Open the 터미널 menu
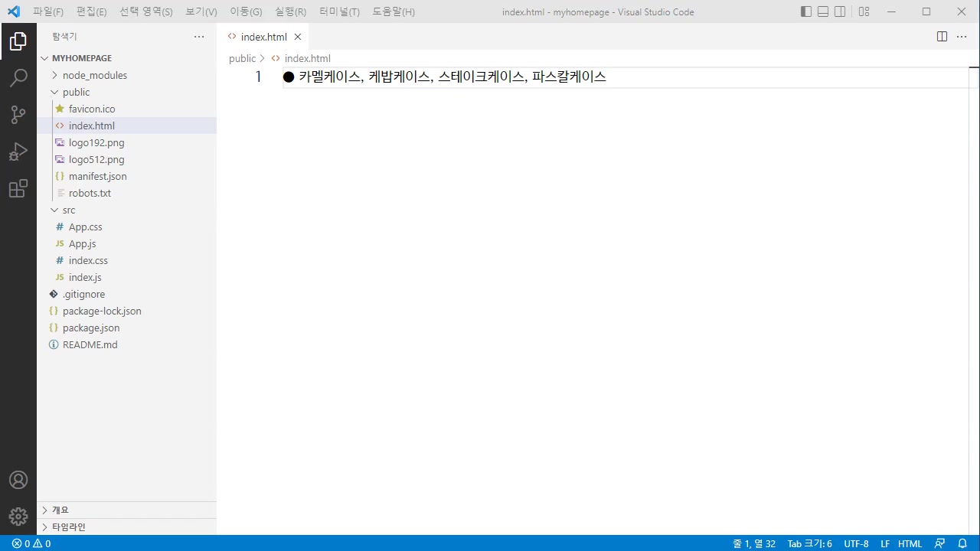 click(x=339, y=11)
